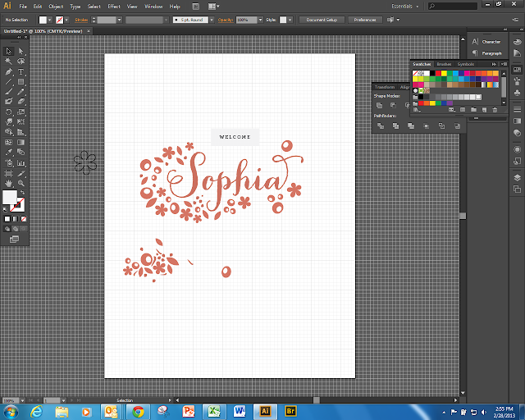Open the Effect menu
Image resolution: width=525 pixels, height=420 pixels.
[x=113, y=6]
